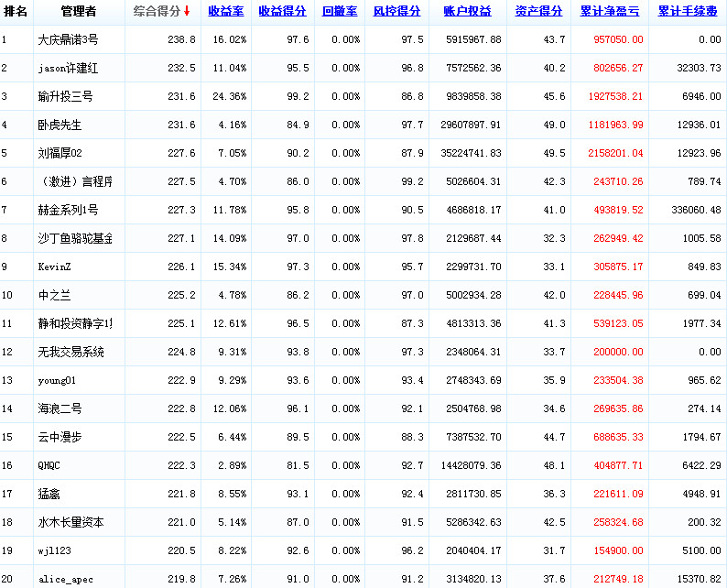Click the 综合得分 header text
727x588 pixels.
(156, 12)
